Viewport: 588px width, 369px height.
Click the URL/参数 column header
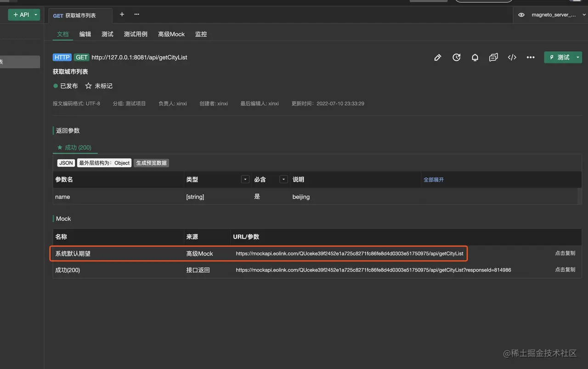coord(246,237)
